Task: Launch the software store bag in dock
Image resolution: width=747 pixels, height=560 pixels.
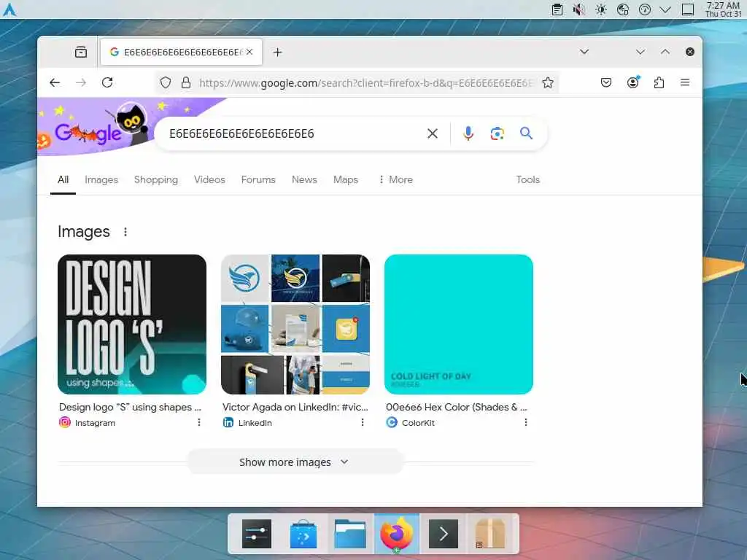Action: tap(303, 534)
